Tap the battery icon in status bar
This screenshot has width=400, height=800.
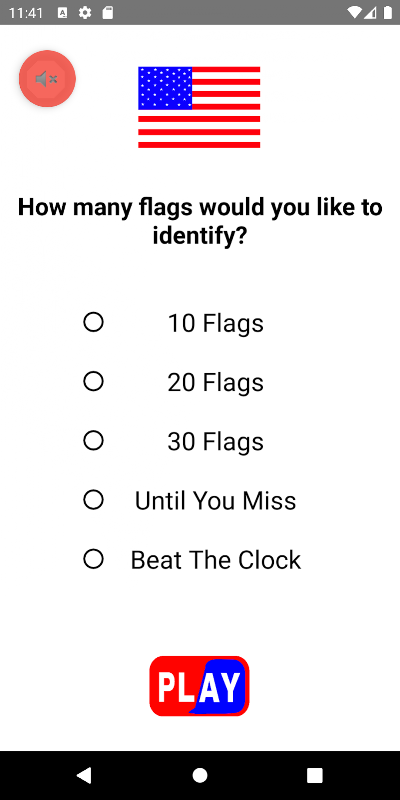388,13
